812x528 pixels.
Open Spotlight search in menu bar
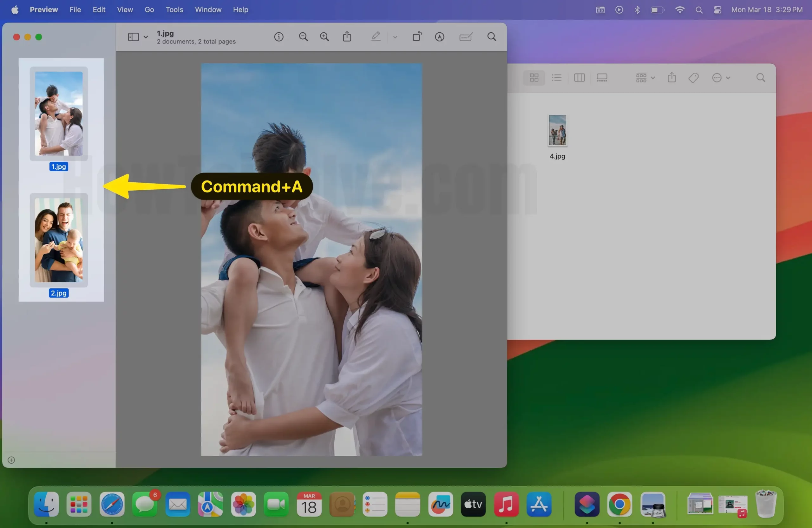pyautogui.click(x=699, y=10)
